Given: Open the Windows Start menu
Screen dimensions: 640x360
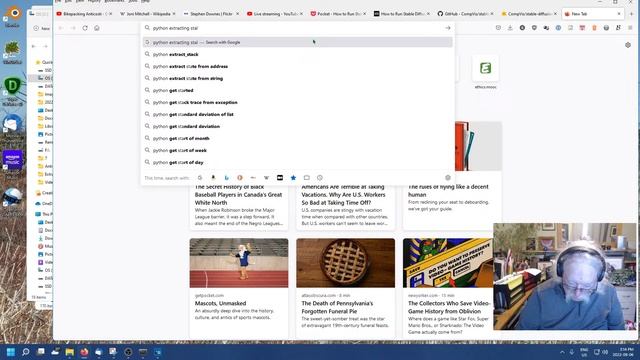Looking at the screenshot, I should pyautogui.click(x=11, y=352).
